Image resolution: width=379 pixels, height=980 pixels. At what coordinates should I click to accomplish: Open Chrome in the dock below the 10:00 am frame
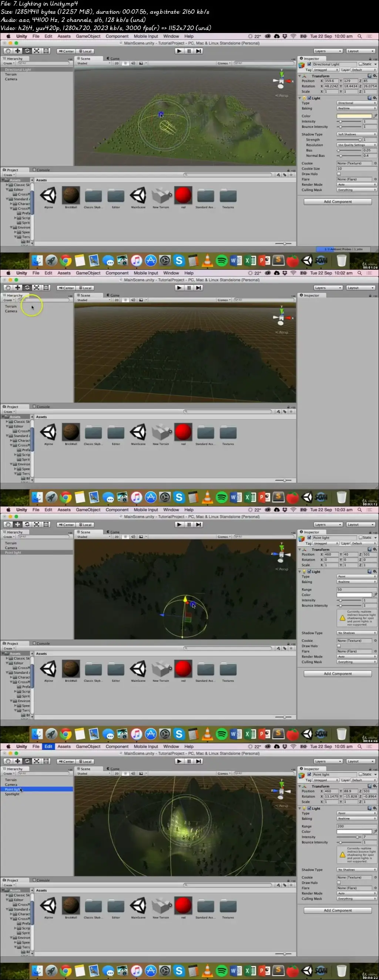[x=66, y=260]
